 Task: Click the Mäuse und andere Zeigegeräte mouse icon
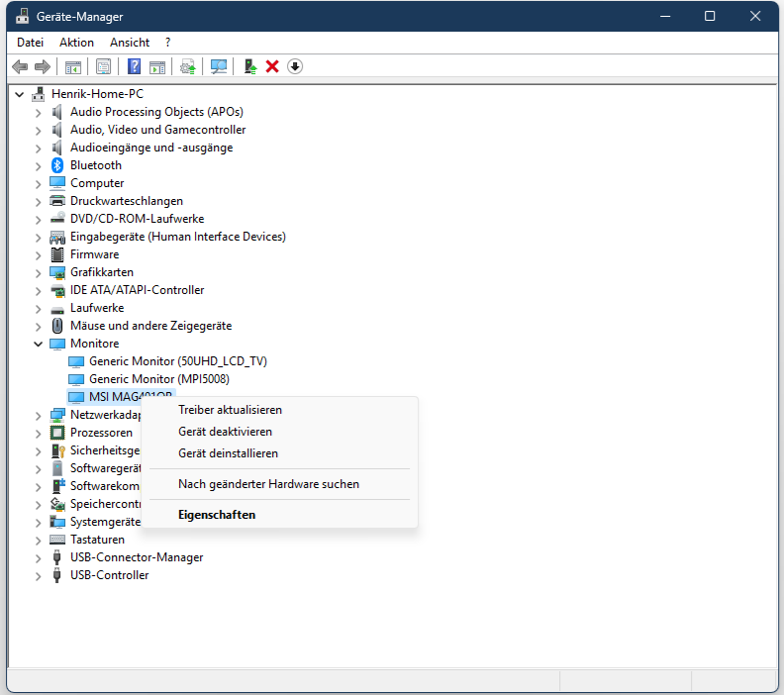(57, 326)
